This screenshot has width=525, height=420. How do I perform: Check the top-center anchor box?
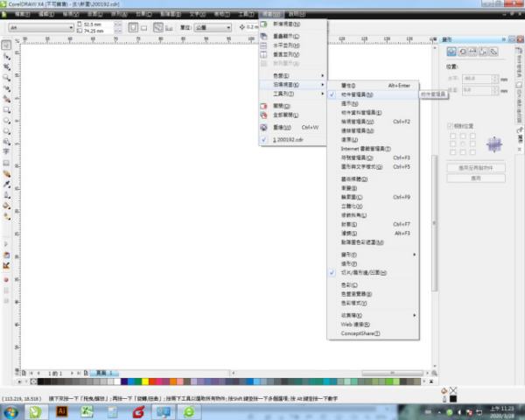pyautogui.click(x=463, y=136)
